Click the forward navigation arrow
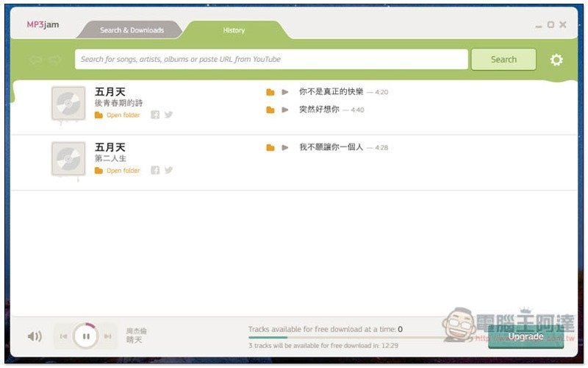Screen dimensions: 588x368 [x=55, y=60]
